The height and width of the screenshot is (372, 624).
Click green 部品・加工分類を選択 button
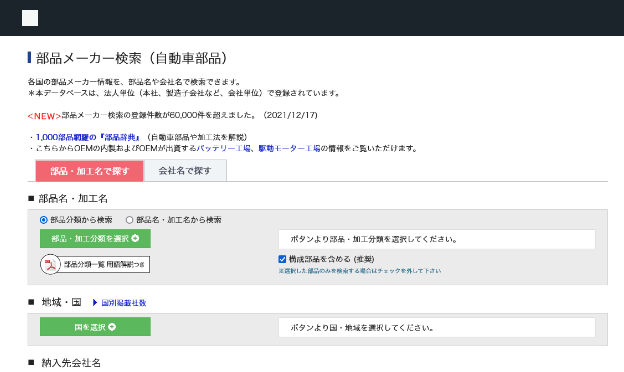[x=95, y=238]
